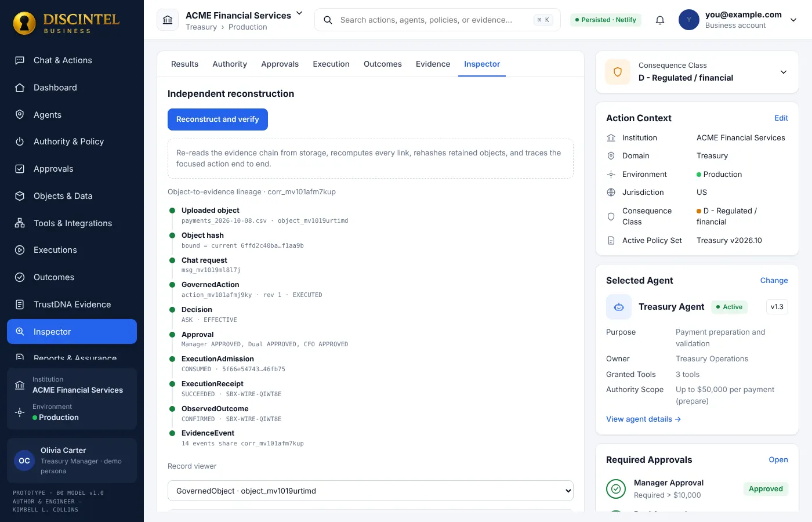Screen dimensions: 812x522
Task: Click Change next to Selected Agent
Action: (774, 280)
